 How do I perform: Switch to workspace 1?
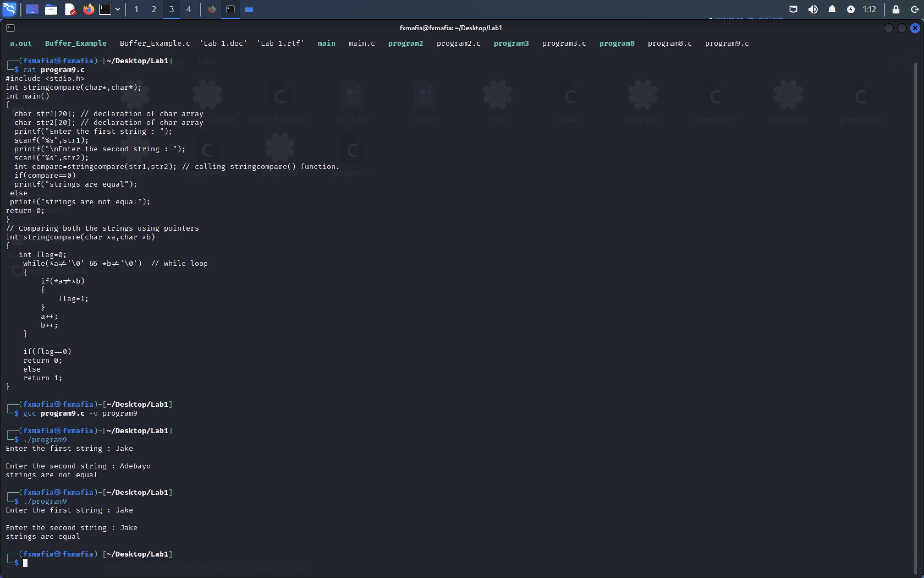(136, 9)
